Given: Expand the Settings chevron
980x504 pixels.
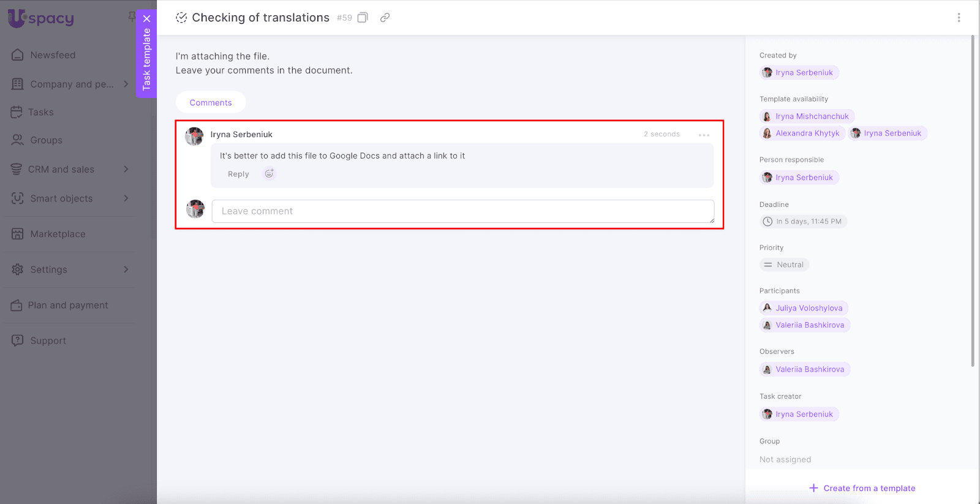Looking at the screenshot, I should pos(126,269).
